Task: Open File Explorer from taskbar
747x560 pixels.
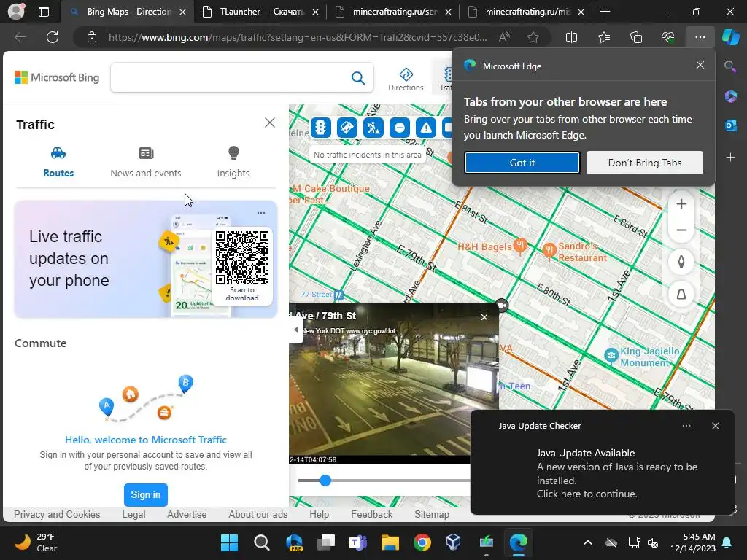Action: (390, 542)
